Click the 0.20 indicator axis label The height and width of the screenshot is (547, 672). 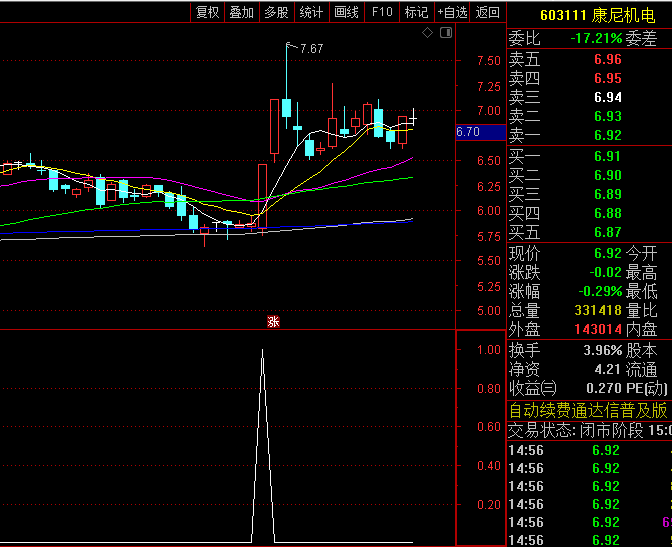489,504
